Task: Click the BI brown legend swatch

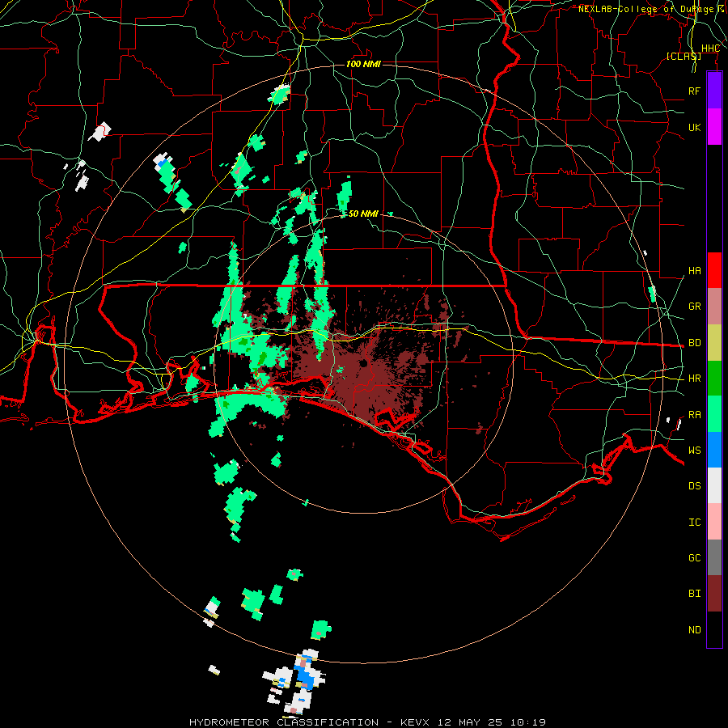Action: coord(714,594)
